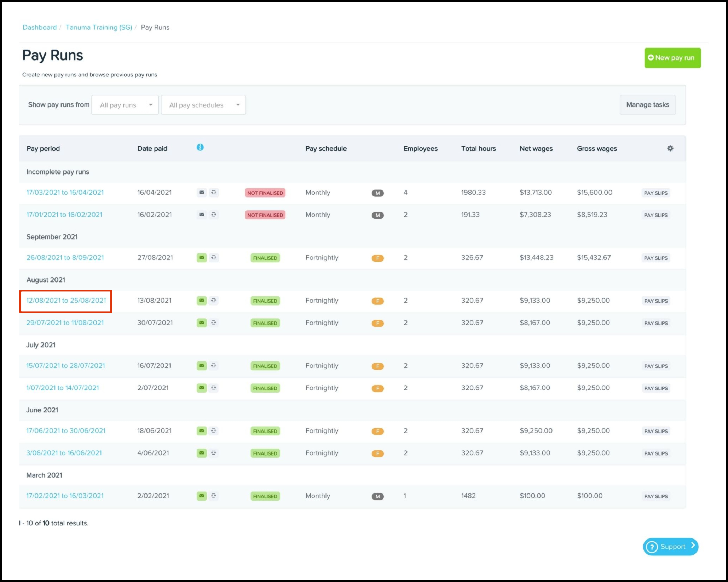Click the envelope icon for 17/03/2021 pay run

(202, 193)
